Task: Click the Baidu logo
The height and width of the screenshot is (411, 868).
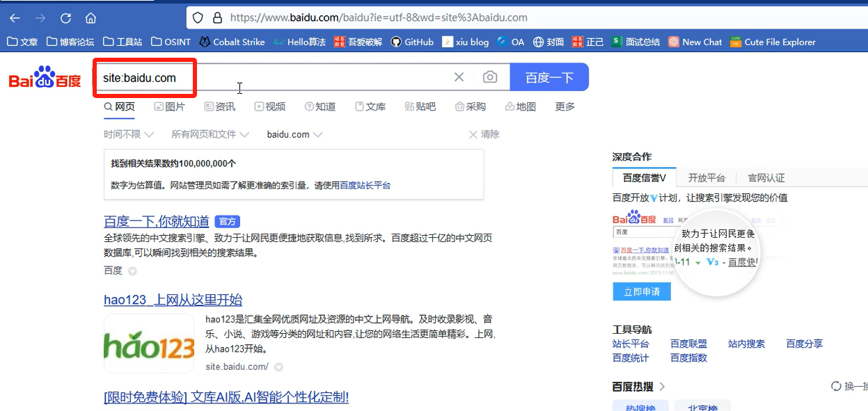Action: [45, 77]
